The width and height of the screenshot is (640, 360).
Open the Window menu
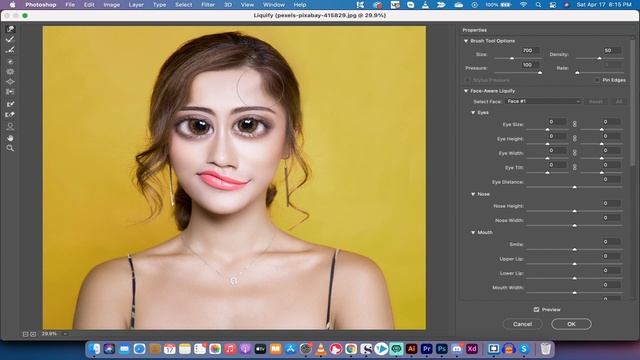pos(273,5)
